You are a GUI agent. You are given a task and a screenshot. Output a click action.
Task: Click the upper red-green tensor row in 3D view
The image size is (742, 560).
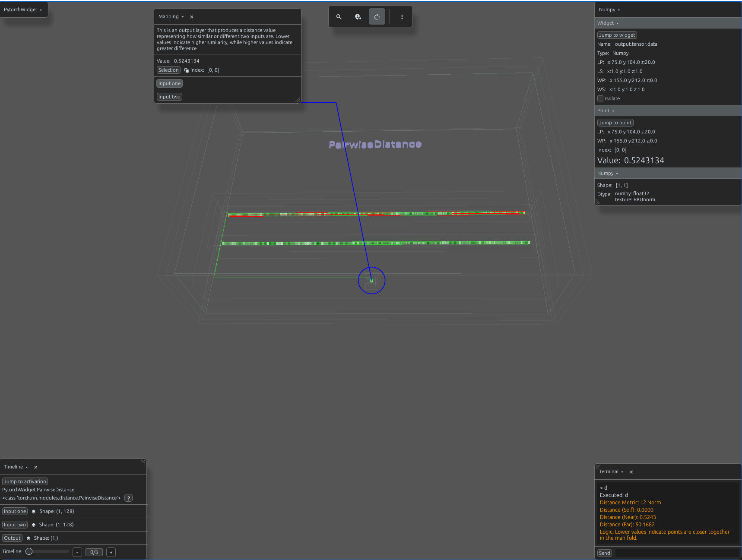(x=376, y=214)
